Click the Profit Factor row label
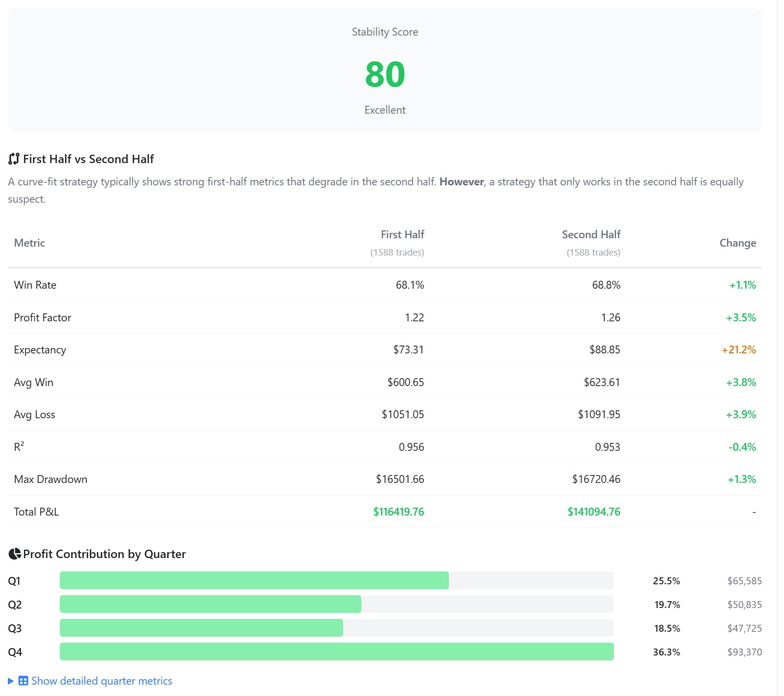The height and width of the screenshot is (696, 784). pos(43,317)
